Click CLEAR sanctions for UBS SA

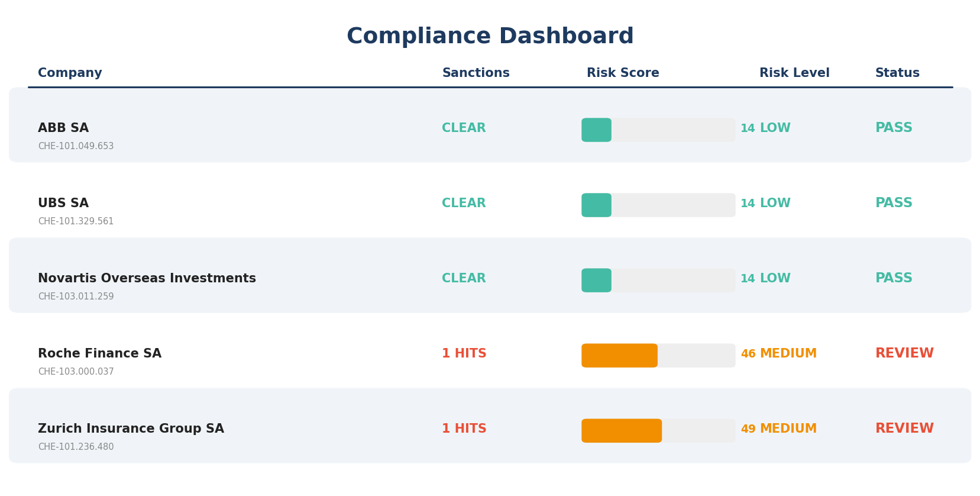(464, 204)
